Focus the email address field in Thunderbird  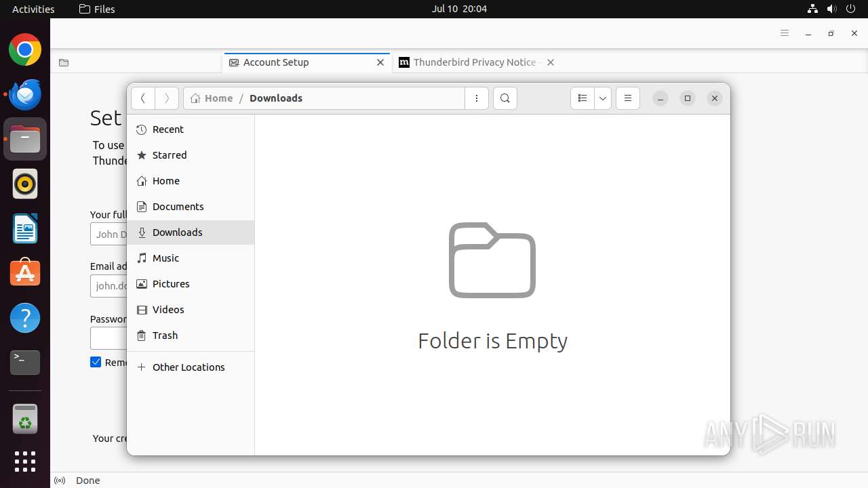click(x=108, y=286)
